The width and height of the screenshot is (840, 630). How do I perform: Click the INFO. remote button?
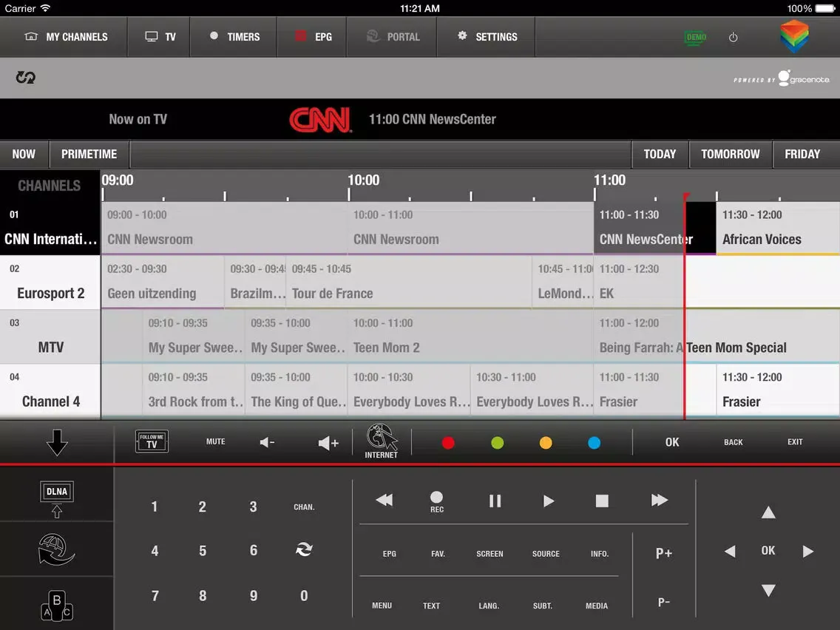click(x=600, y=554)
